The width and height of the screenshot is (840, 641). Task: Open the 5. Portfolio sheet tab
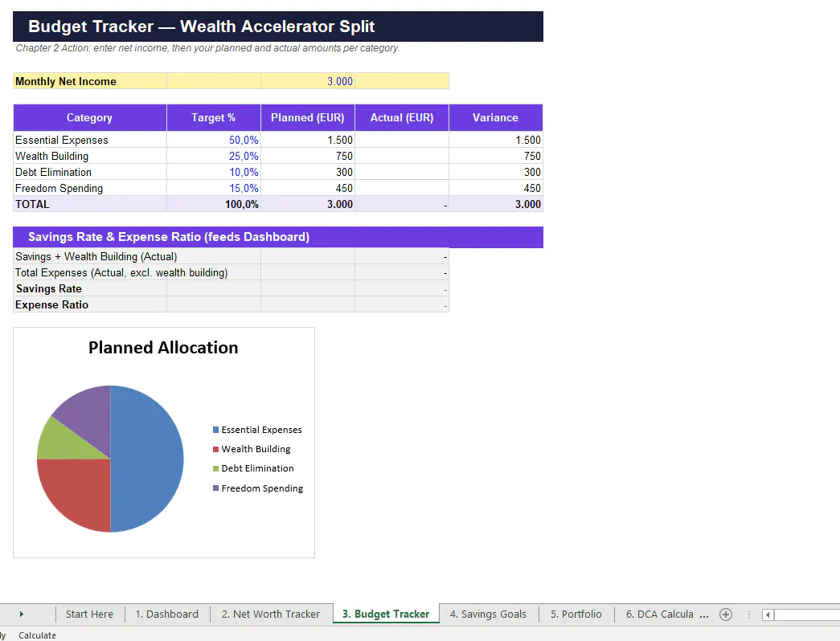pos(576,614)
